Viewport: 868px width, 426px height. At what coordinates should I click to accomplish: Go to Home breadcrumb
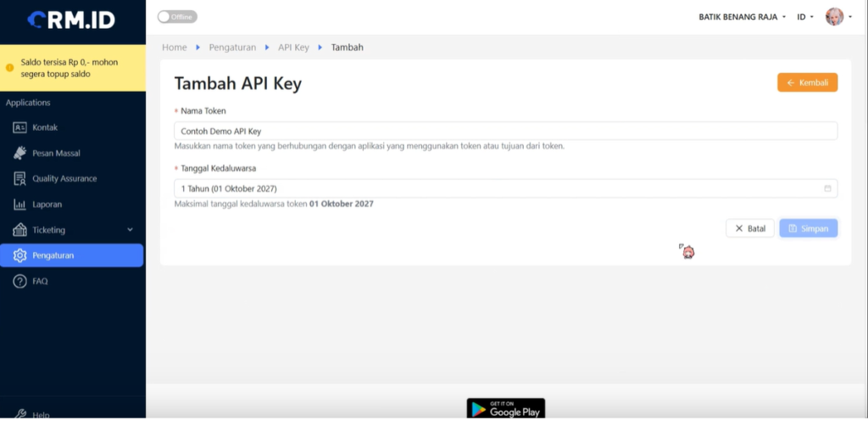[x=175, y=48]
